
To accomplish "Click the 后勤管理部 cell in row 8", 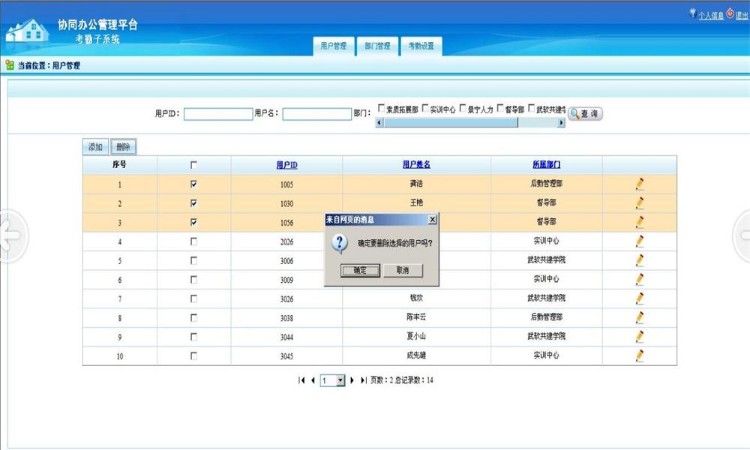I will [546, 317].
